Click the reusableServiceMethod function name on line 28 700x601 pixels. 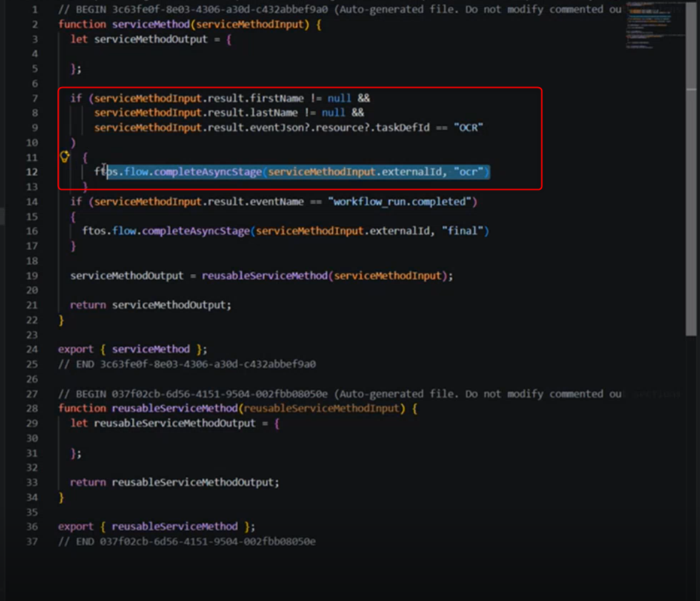174,408
